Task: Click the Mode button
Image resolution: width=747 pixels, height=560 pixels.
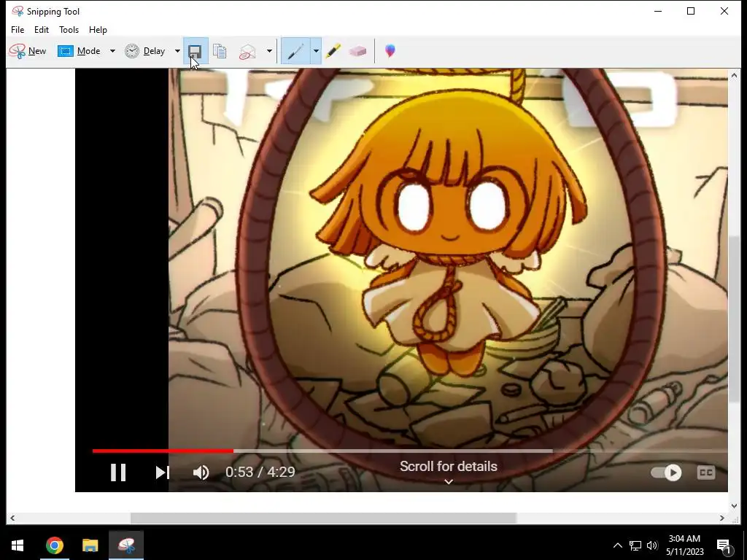Action: pos(79,51)
